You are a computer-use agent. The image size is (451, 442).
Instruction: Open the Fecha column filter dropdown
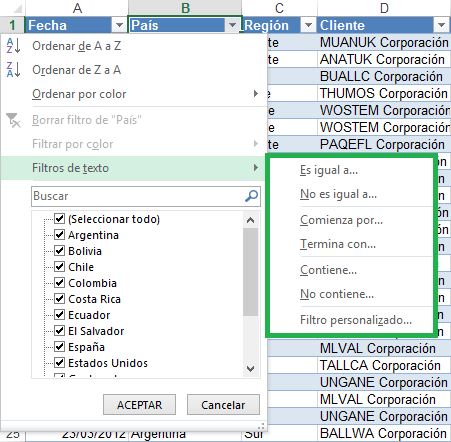coord(119,25)
